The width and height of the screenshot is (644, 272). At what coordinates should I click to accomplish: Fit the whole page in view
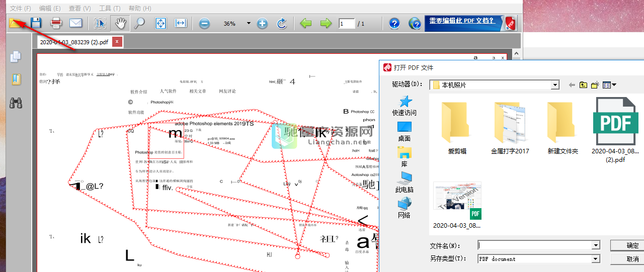tap(160, 23)
